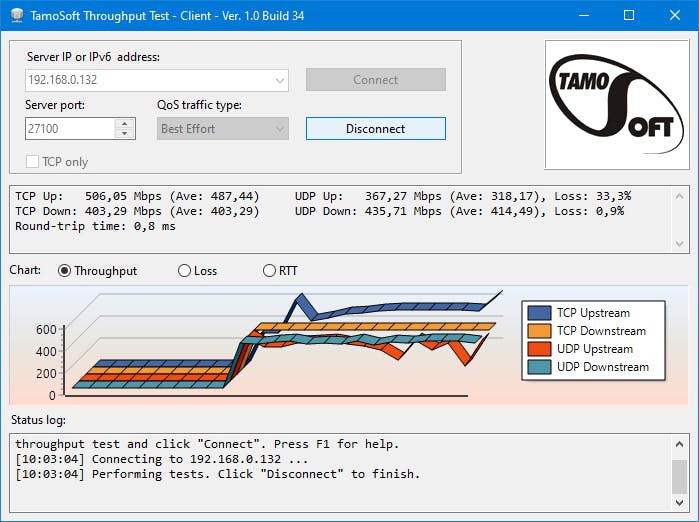Toggle the TCP only checkbox
The image size is (699, 522).
(32, 161)
